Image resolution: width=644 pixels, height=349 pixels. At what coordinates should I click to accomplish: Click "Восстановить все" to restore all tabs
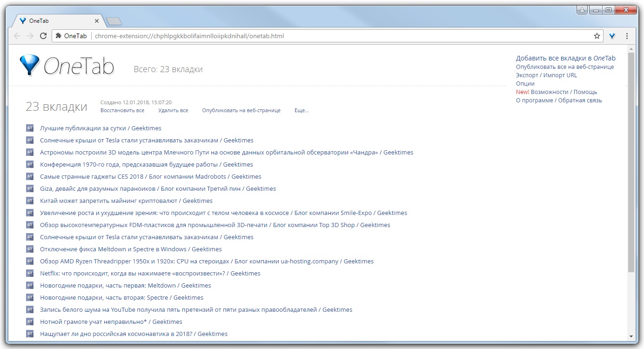coord(122,110)
